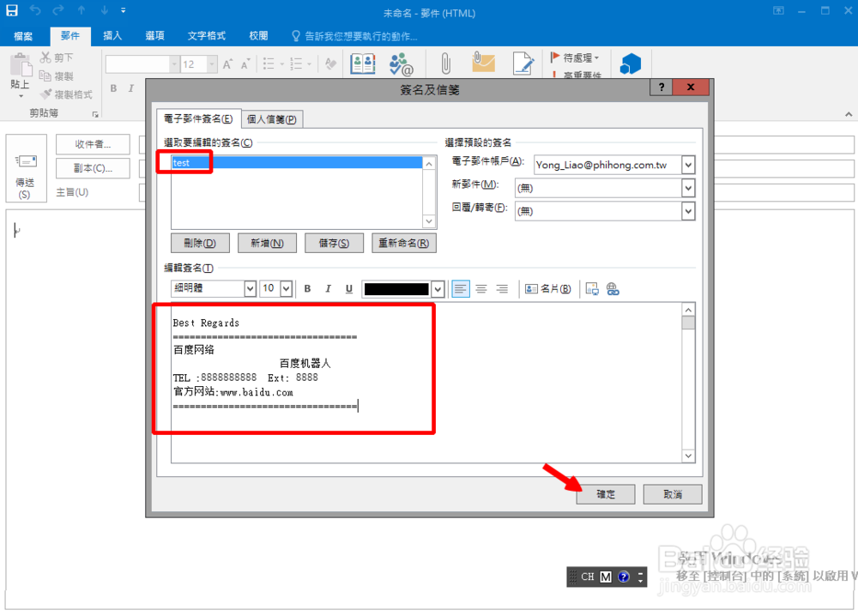Viewport: 858px width, 616px height.
Task: Insert a hyperlink into the signature
Action: (612, 288)
